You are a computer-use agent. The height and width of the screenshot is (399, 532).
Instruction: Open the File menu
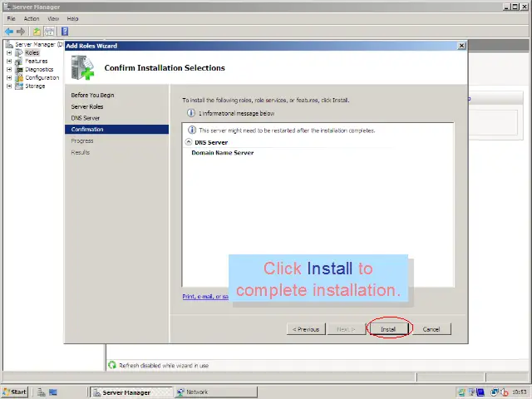(11, 18)
